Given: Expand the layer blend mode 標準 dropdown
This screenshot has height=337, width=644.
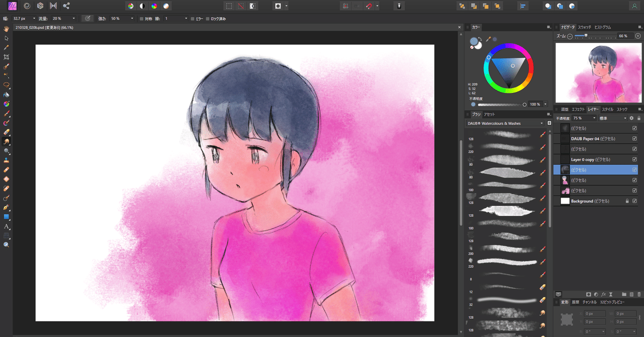Looking at the screenshot, I should 613,118.
